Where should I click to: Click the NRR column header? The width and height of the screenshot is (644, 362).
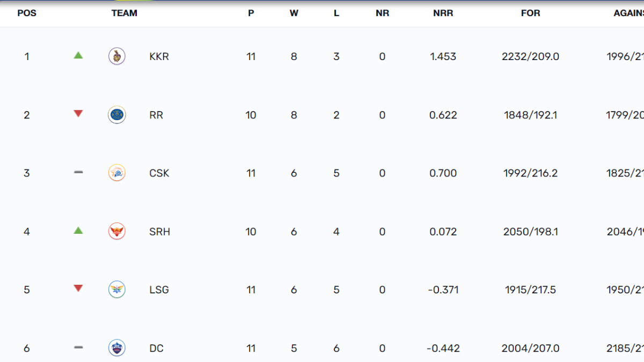pyautogui.click(x=443, y=13)
